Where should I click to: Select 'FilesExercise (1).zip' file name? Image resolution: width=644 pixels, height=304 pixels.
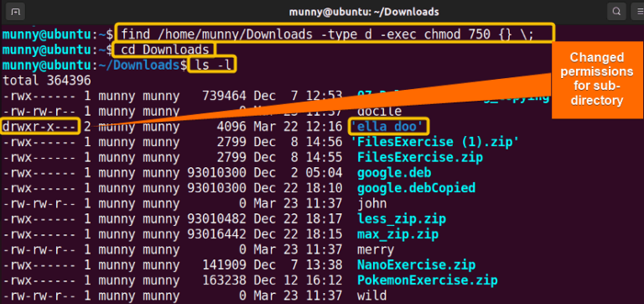click(x=435, y=142)
